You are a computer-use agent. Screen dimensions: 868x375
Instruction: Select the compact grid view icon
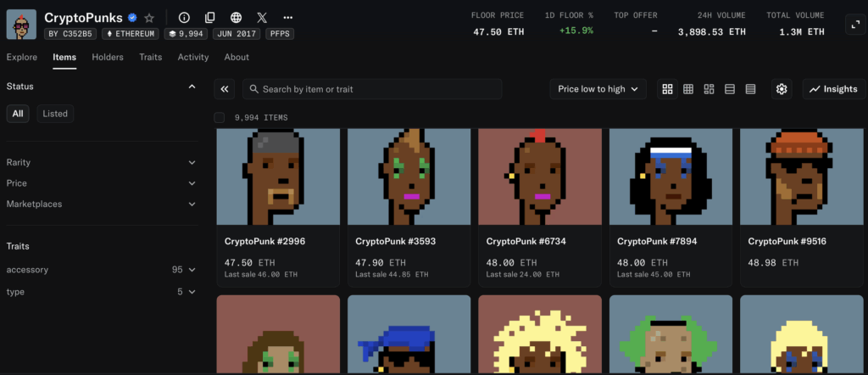688,89
